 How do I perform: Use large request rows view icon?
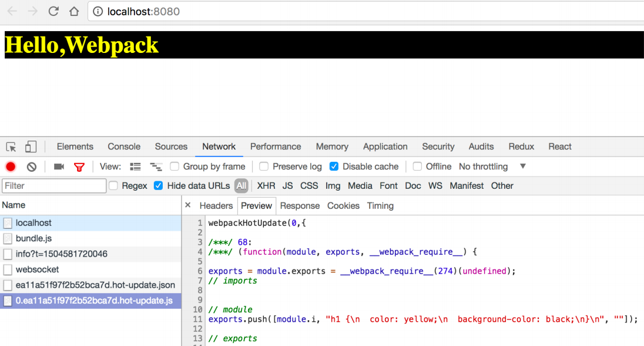135,167
